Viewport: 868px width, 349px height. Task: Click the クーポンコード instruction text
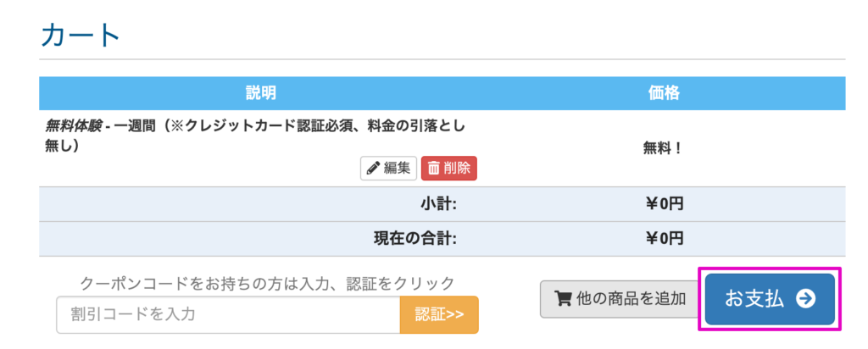(x=267, y=283)
